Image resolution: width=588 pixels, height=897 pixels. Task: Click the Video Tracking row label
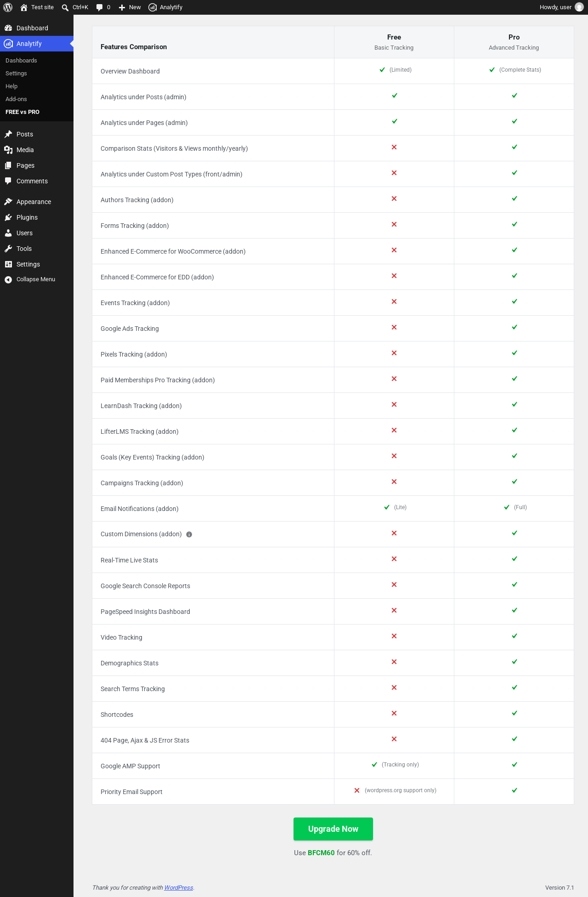pyautogui.click(x=121, y=637)
